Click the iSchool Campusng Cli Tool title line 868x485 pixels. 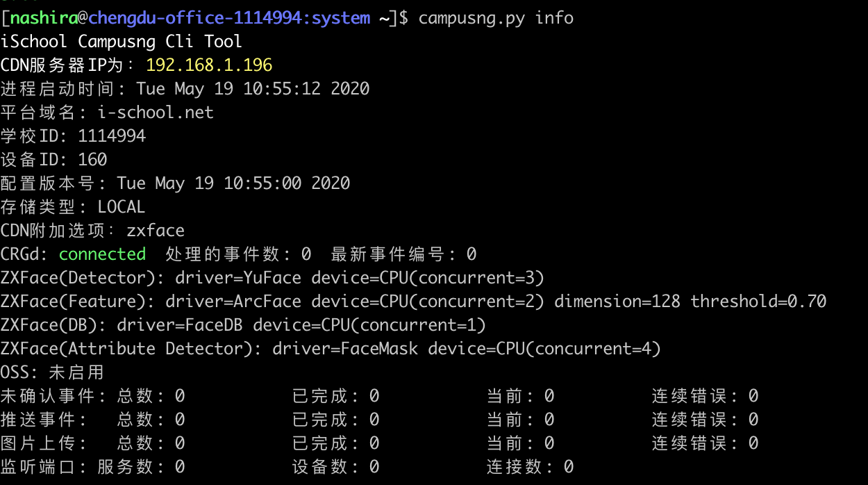pos(122,42)
